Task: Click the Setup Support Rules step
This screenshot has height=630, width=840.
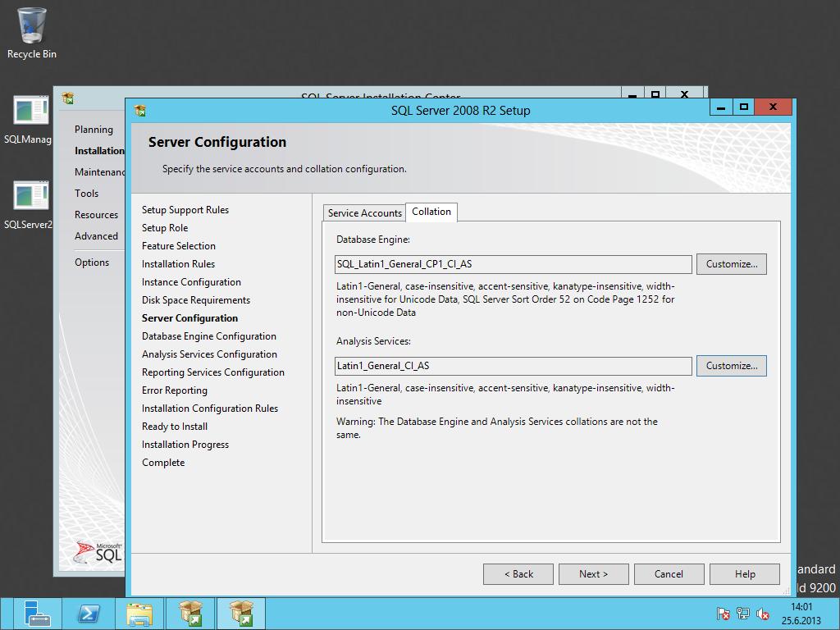Action: 185,210
